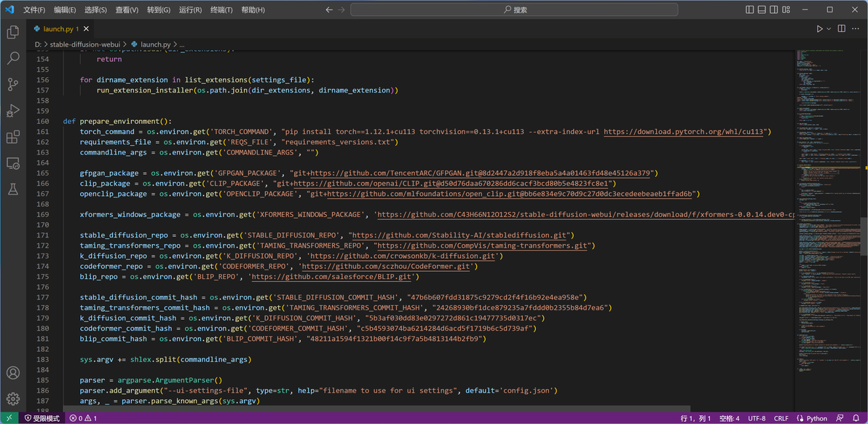Screen dimensions: 868x424
Task: Expand the run button dropdown arrow
Action: [x=829, y=29]
